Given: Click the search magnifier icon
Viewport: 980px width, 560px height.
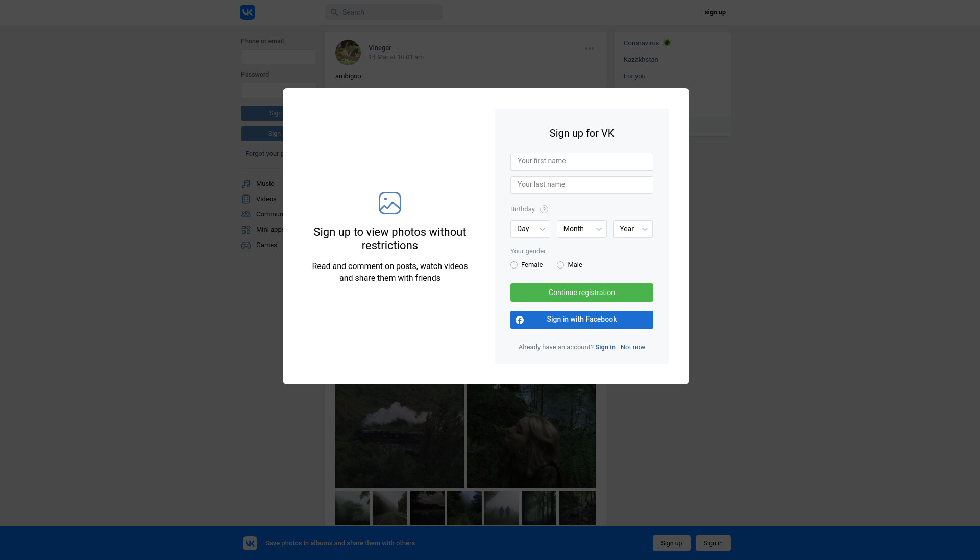Looking at the screenshot, I should 334,12.
